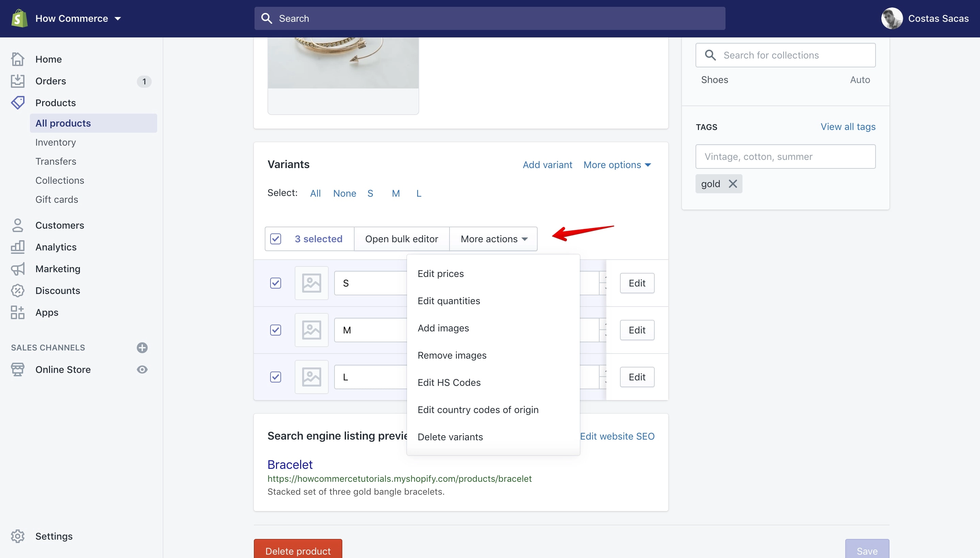Image resolution: width=980 pixels, height=558 pixels.
Task: Remove the gold tag with X
Action: point(732,184)
